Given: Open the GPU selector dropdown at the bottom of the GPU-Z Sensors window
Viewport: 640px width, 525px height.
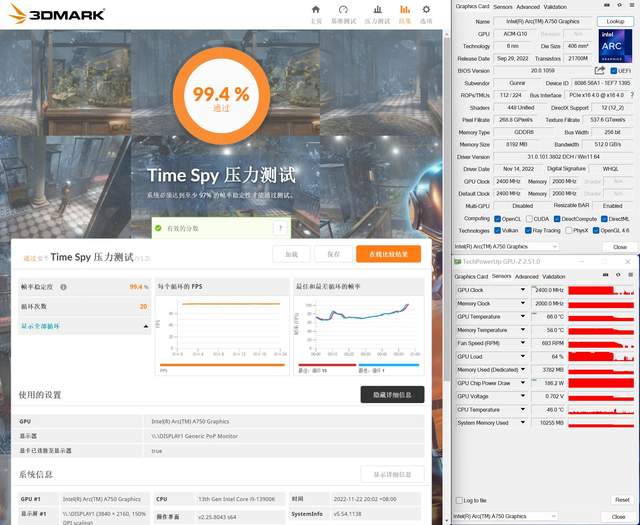Looking at the screenshot, I should [x=505, y=516].
